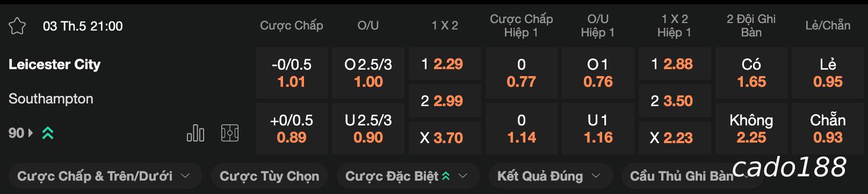Image resolution: width=868 pixels, height=194 pixels.
Task: Click green double-up arrows beside 90
Action: (x=48, y=133)
